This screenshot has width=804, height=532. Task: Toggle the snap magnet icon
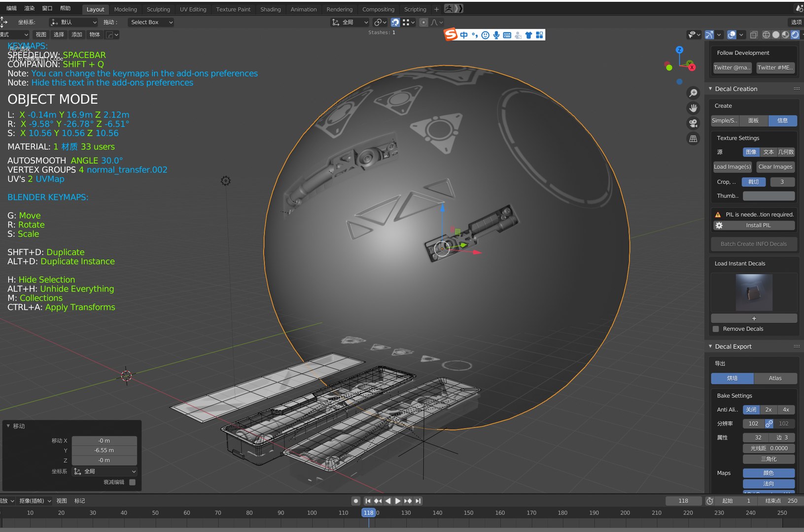click(x=395, y=22)
